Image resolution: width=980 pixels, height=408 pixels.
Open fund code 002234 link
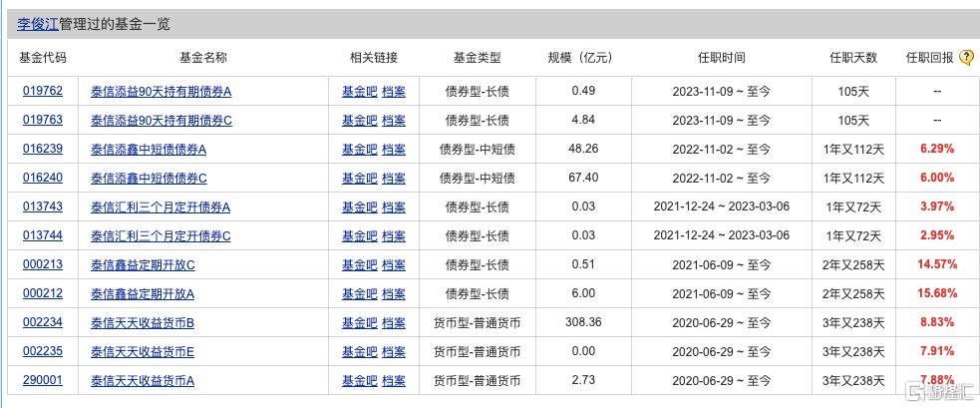[43, 322]
